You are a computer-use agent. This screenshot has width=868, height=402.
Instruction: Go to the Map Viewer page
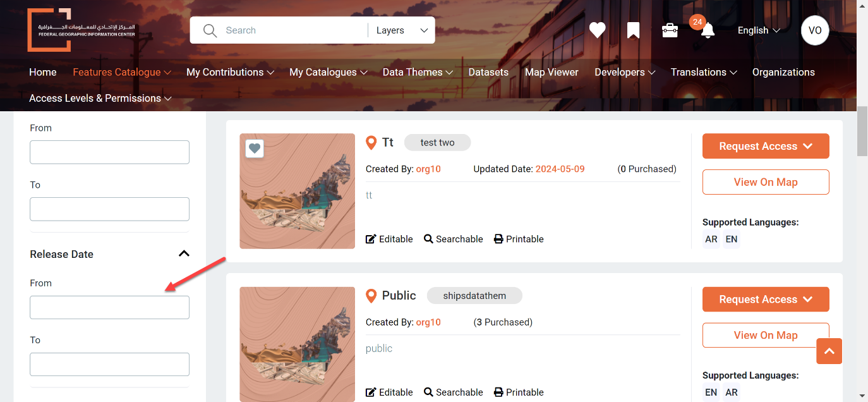(x=552, y=72)
